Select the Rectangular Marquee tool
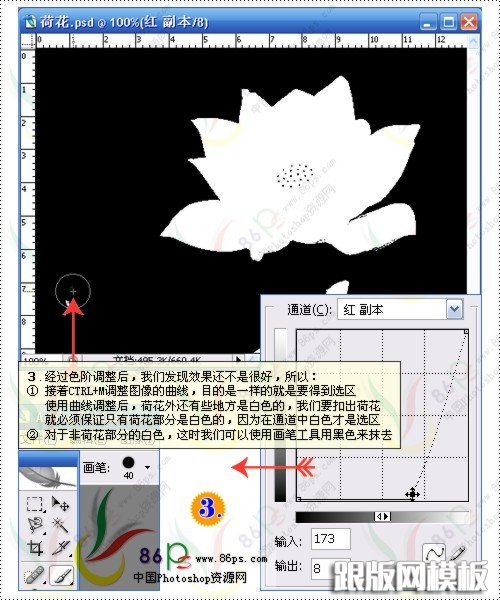Image resolution: width=500 pixels, height=600 pixels. point(34,504)
